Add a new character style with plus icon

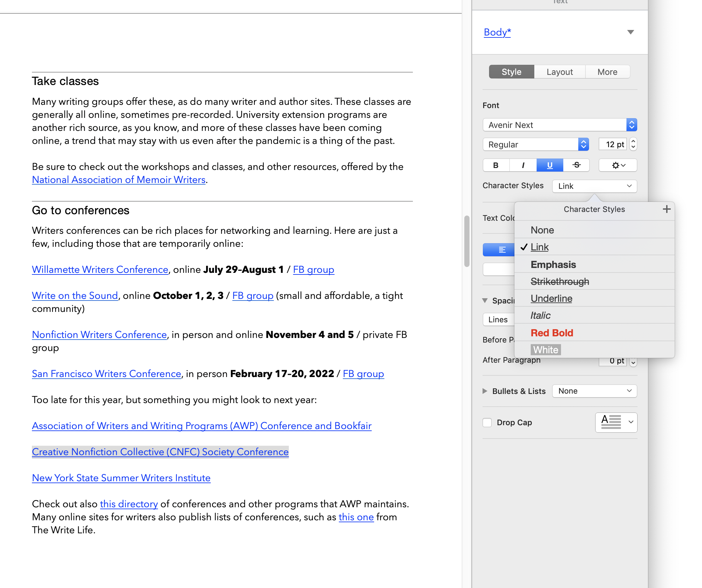point(667,209)
